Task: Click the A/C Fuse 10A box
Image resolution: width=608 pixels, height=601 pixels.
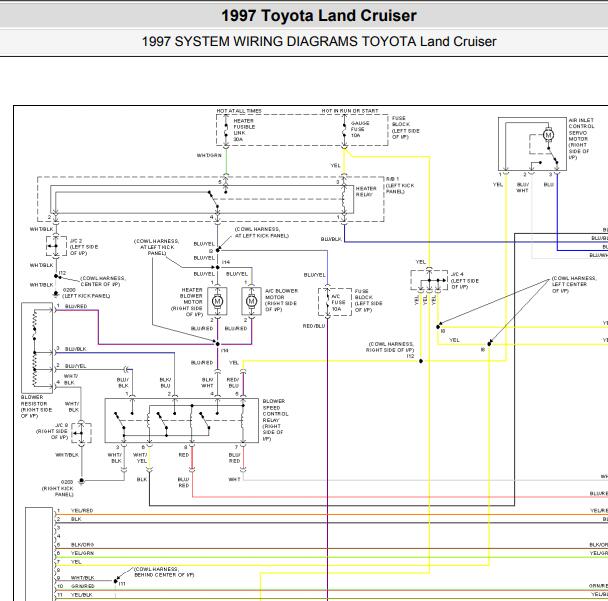Action: [335, 302]
